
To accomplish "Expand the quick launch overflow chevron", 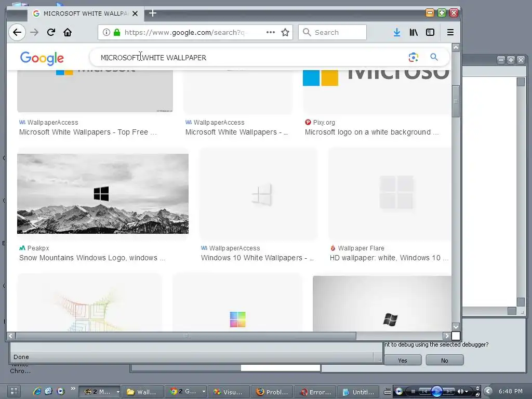I will [x=73, y=388].
